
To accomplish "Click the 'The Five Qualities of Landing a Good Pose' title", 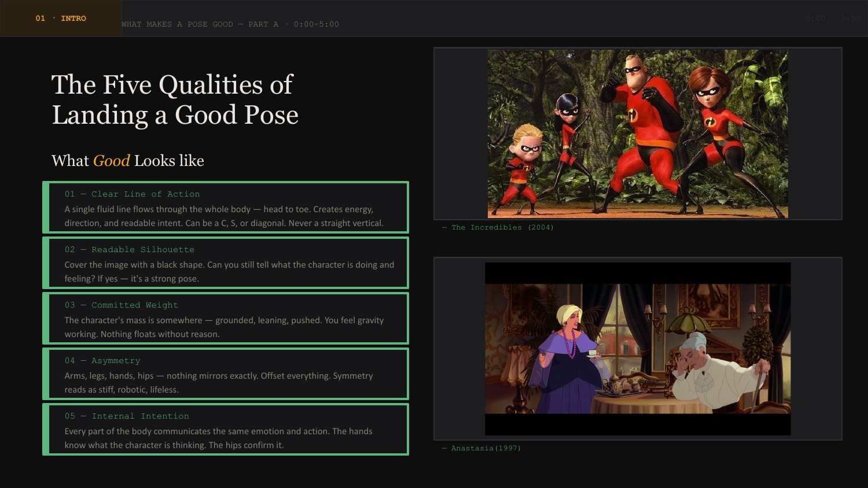I will point(175,99).
